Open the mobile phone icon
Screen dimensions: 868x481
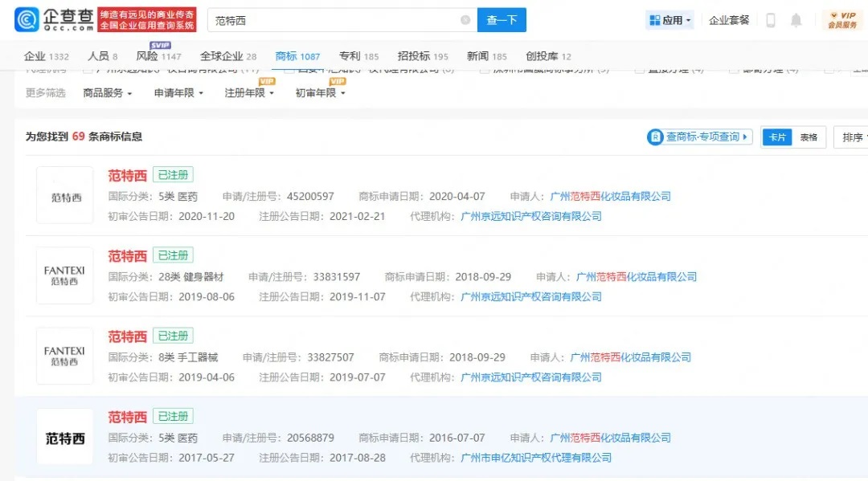click(771, 20)
